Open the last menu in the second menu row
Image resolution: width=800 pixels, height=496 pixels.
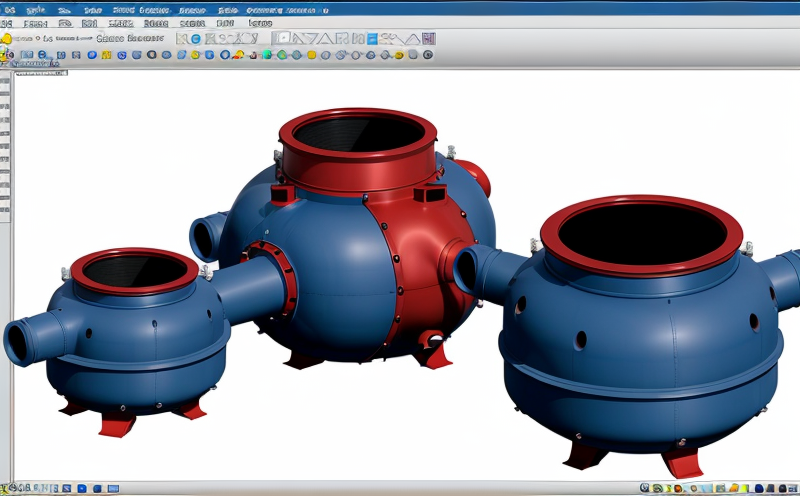tap(259, 22)
